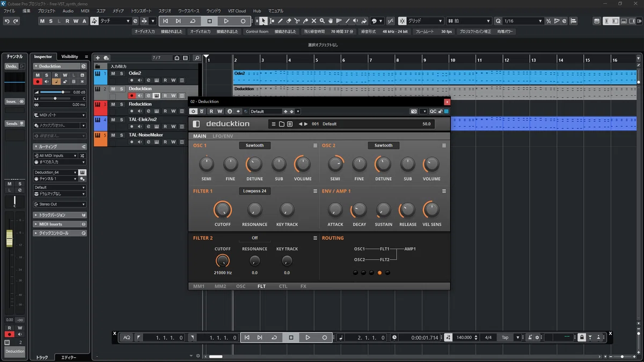The image size is (644, 362).
Task: Click the Undo arrow in toolbar
Action: coord(7,21)
